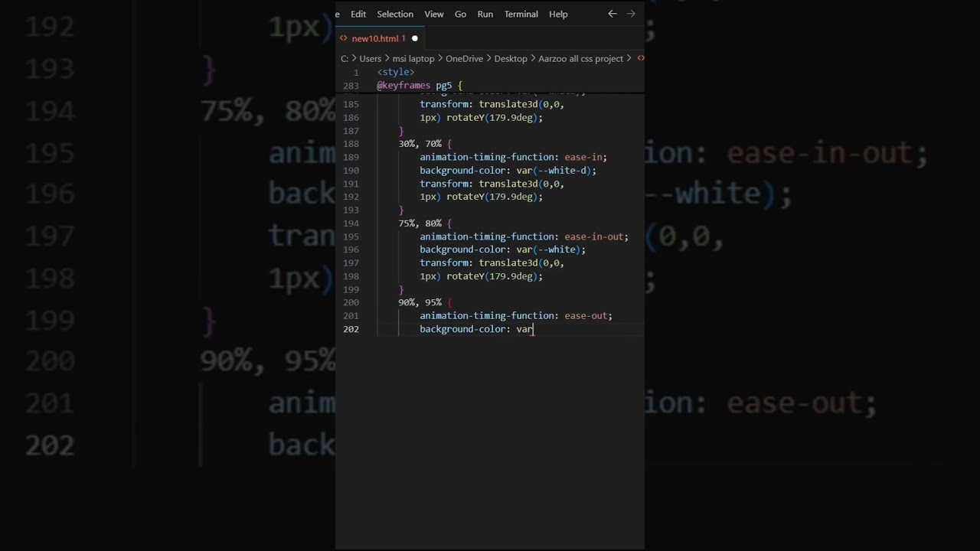This screenshot has height=551, width=980.
Task: Click the '75%, 80%' keyframe selector
Action: click(x=420, y=223)
